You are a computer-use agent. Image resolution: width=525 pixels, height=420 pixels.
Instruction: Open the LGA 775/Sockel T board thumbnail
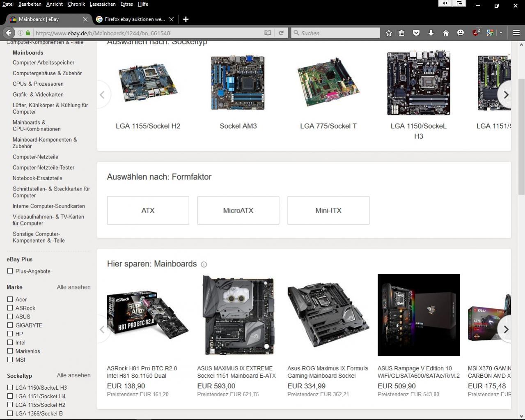[328, 83]
